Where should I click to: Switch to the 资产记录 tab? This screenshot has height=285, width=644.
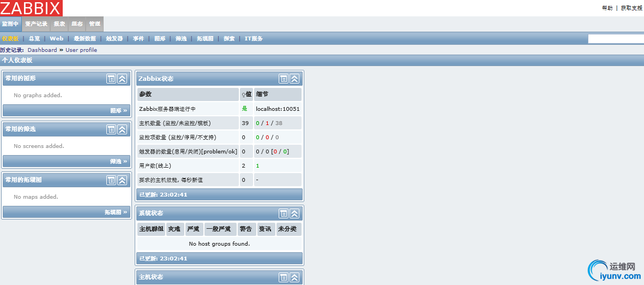pyautogui.click(x=36, y=24)
